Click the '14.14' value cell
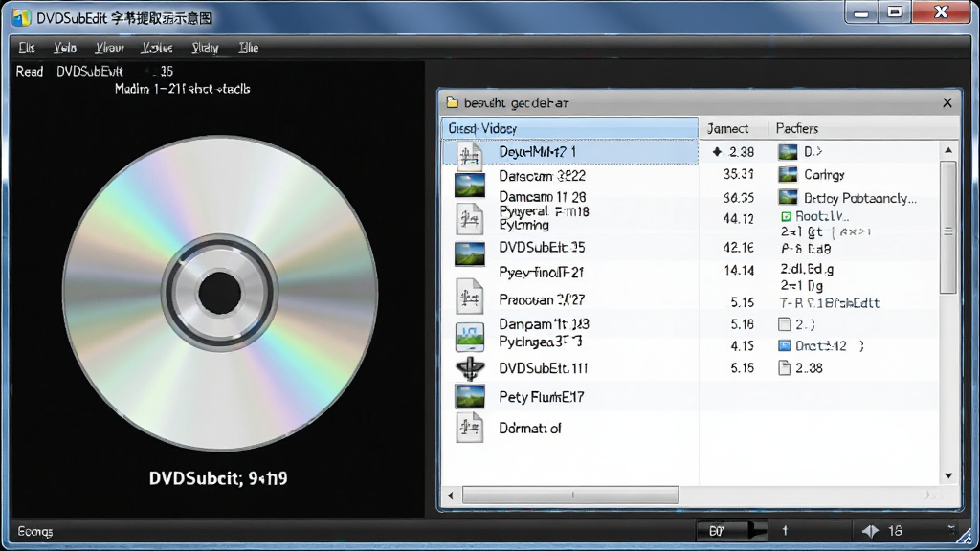 [738, 270]
